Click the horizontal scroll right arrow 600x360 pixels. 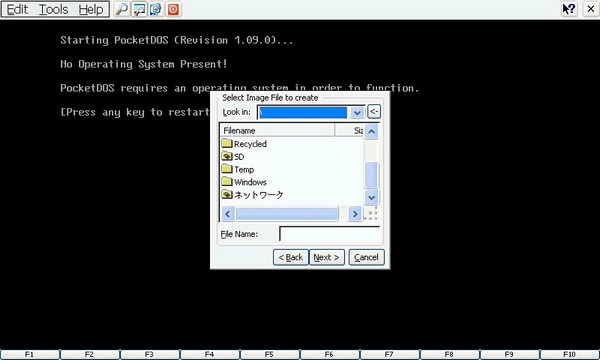click(x=355, y=214)
